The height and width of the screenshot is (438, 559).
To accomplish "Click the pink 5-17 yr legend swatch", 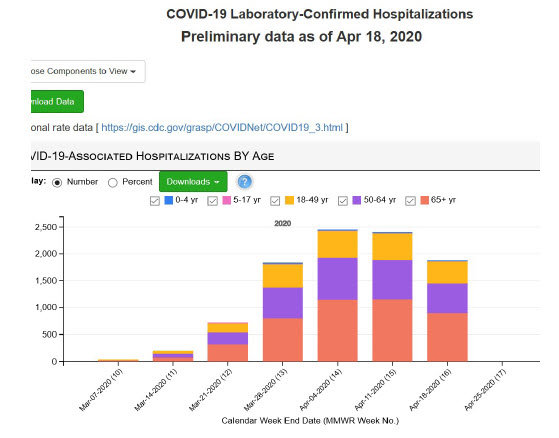I will (x=227, y=200).
